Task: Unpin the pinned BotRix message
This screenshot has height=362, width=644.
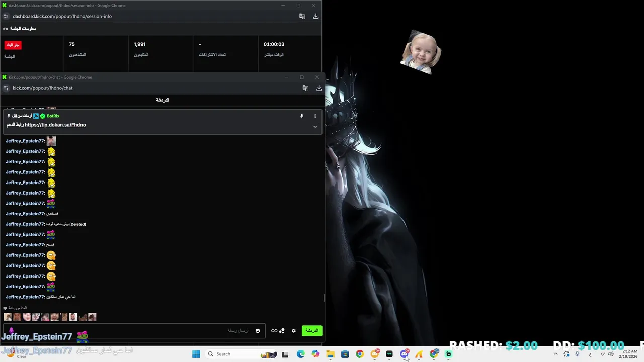Action: click(x=302, y=116)
